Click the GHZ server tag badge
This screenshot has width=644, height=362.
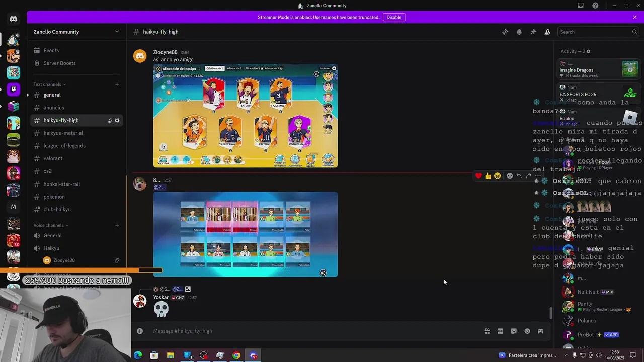tap(178, 298)
